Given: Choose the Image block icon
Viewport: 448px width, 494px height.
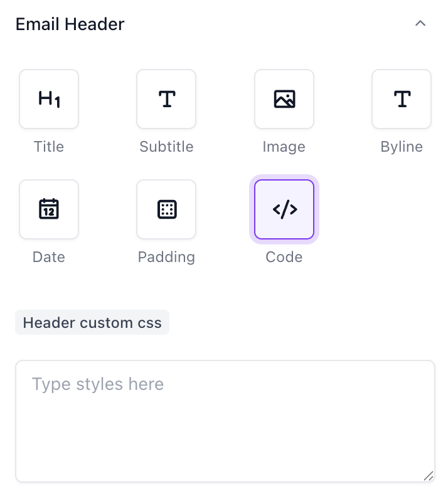Looking at the screenshot, I should point(284,99).
